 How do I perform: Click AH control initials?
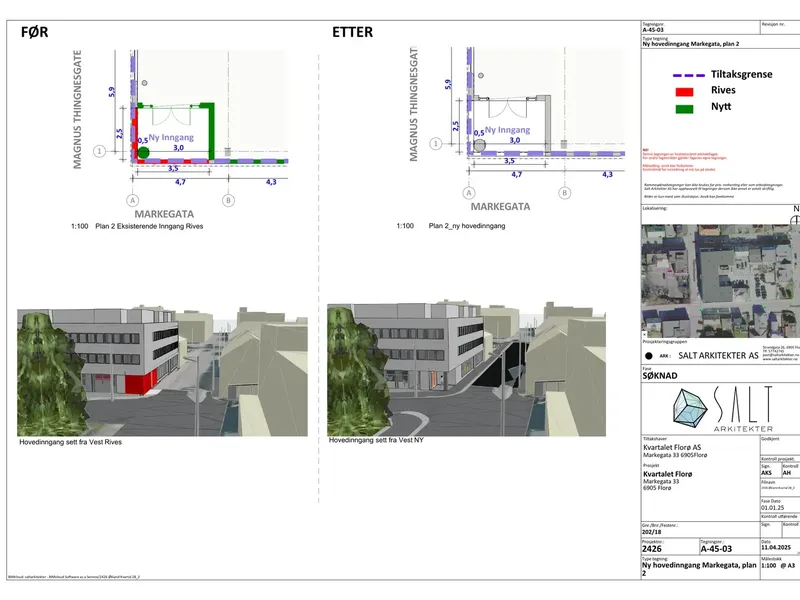(787, 473)
